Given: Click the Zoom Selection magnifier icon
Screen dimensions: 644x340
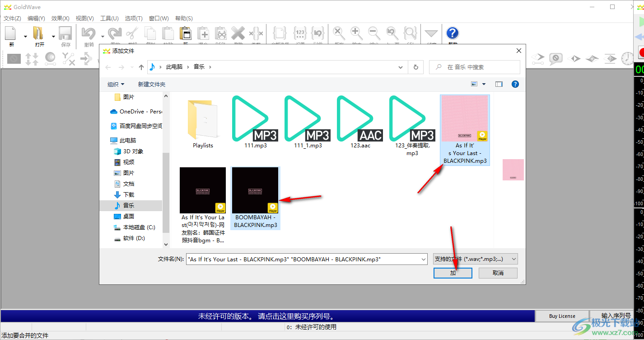Looking at the screenshot, I should pos(410,33).
